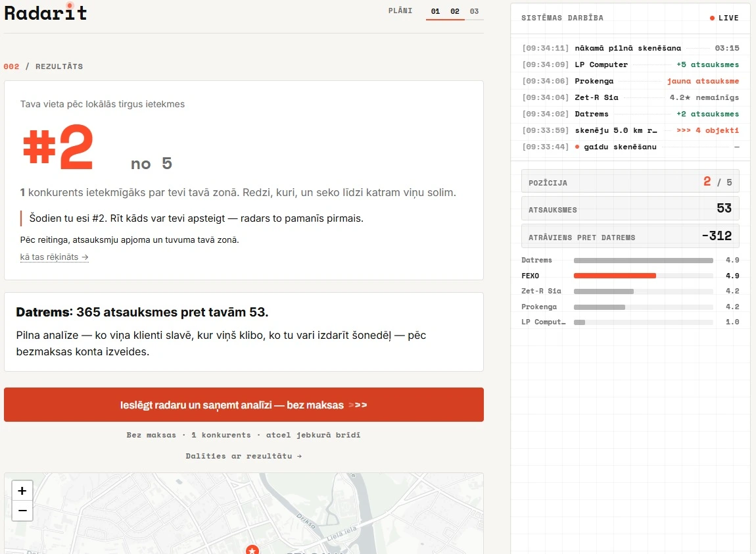The width and height of the screenshot is (756, 554).
Task: Click 'Dalīties ar rezultātu' link
Action: point(243,456)
